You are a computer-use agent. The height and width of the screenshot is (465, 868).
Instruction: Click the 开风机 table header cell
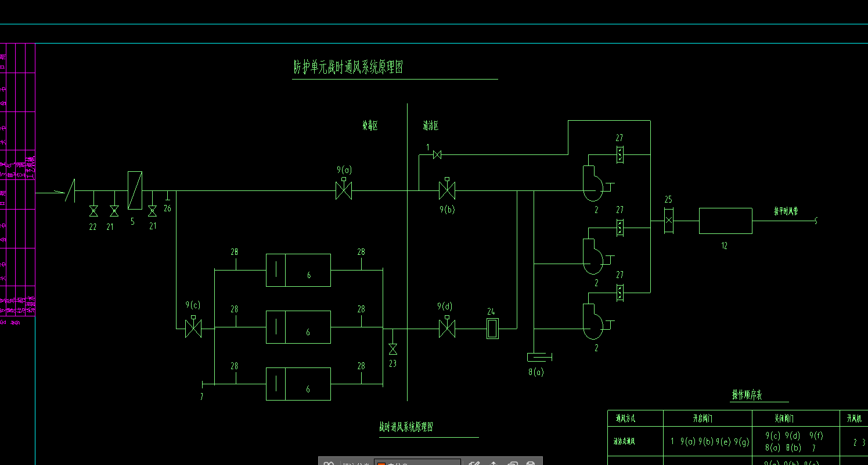tap(855, 419)
